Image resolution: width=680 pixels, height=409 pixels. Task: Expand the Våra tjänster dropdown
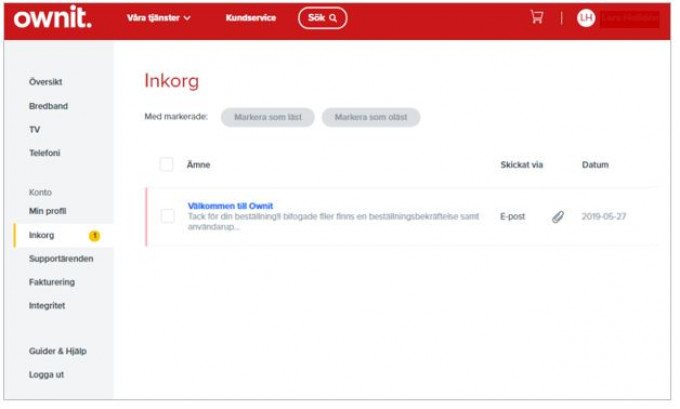tap(158, 18)
